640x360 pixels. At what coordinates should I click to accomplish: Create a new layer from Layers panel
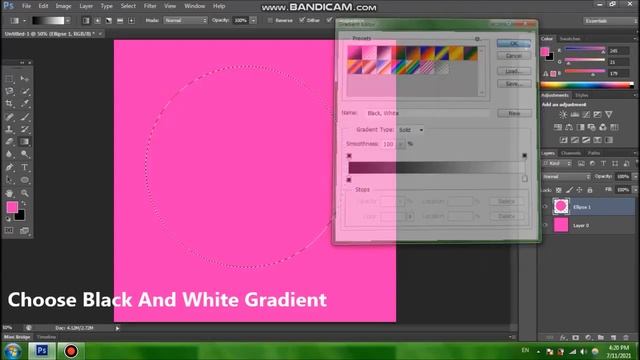[x=613, y=338]
